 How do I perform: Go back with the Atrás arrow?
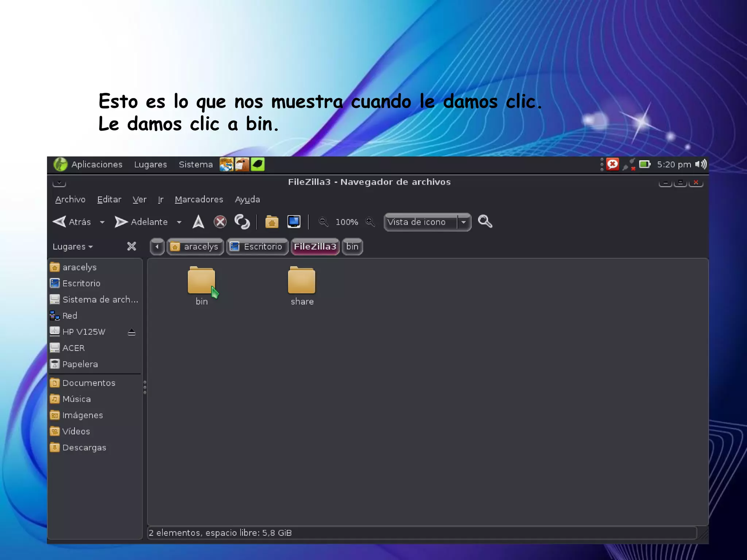click(71, 222)
